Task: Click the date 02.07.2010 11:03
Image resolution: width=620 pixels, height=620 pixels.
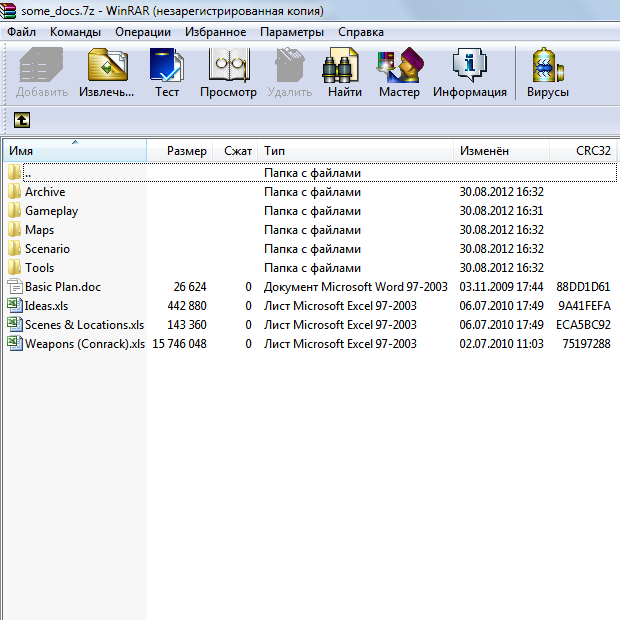Action: (501, 344)
